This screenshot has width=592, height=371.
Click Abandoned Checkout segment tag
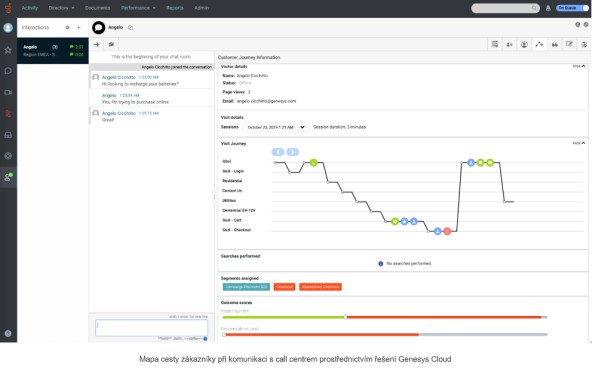[x=321, y=287]
